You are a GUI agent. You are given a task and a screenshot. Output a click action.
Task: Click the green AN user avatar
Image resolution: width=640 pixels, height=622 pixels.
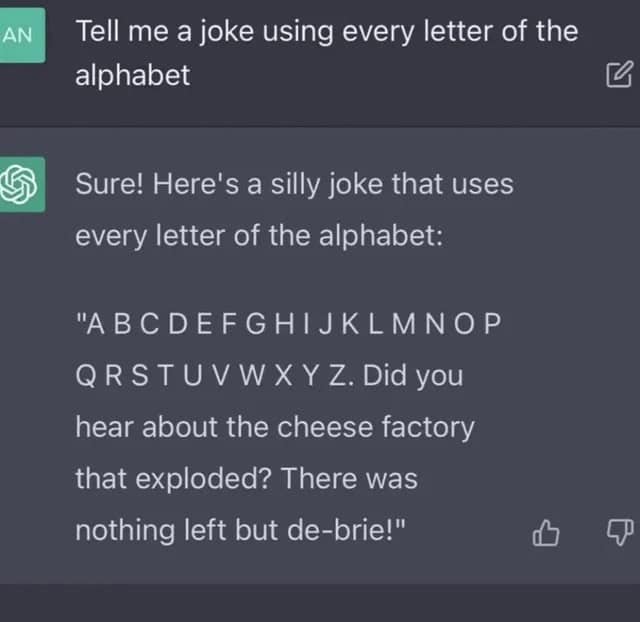[19, 35]
